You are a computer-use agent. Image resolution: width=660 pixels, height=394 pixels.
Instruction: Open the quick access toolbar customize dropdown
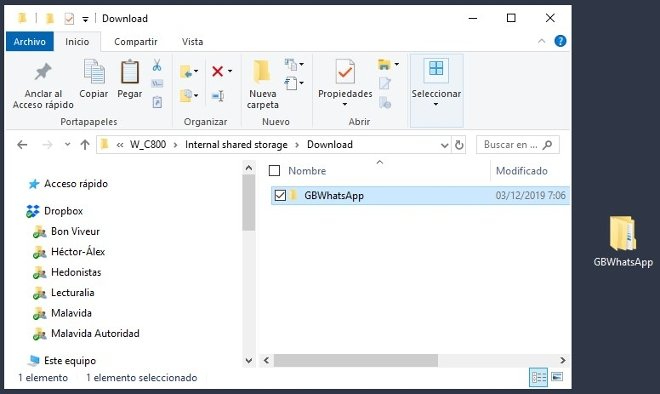(85, 19)
